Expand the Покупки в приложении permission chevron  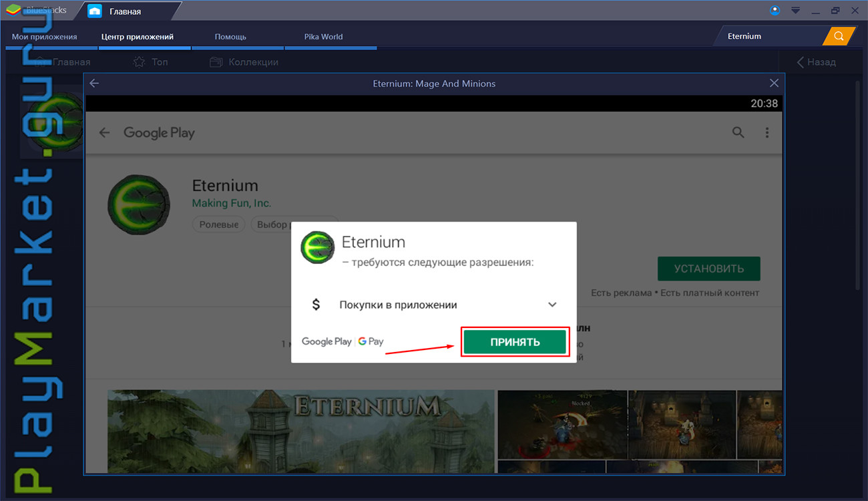click(x=552, y=305)
